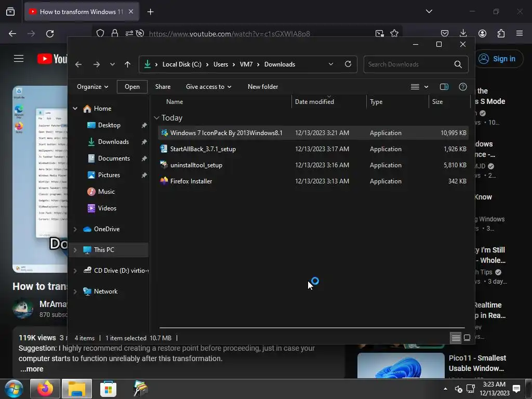Open the Give access to dropdown
Image resolution: width=532 pixels, height=399 pixels.
208,87
